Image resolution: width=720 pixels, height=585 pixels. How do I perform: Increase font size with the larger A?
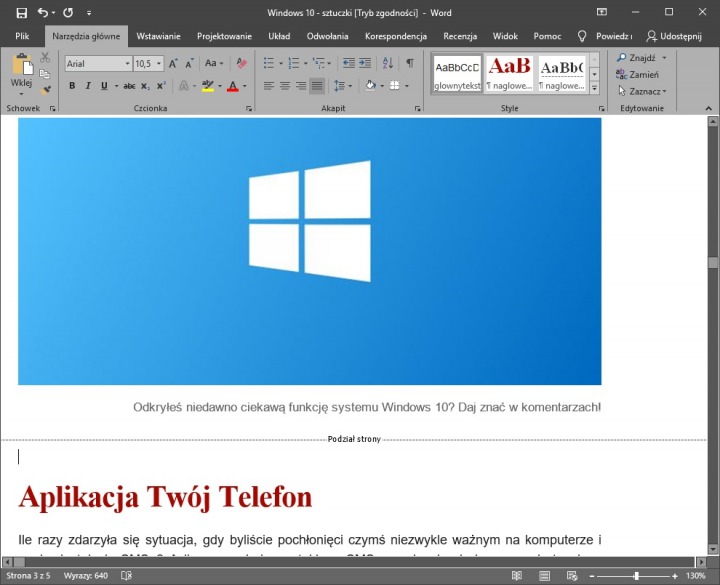[173, 63]
